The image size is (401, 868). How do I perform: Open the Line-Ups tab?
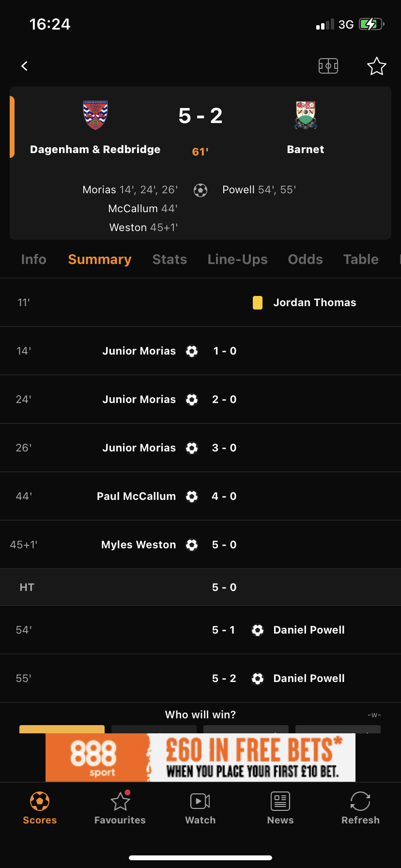[x=237, y=260]
